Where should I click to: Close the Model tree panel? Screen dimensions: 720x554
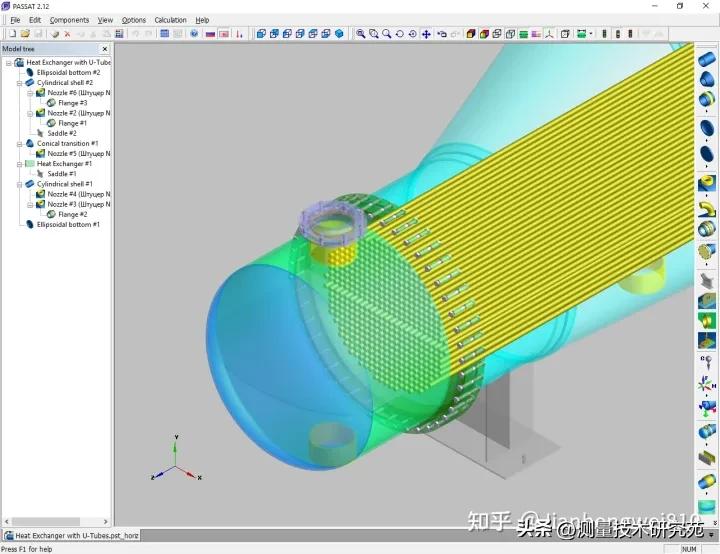pyautogui.click(x=105, y=49)
